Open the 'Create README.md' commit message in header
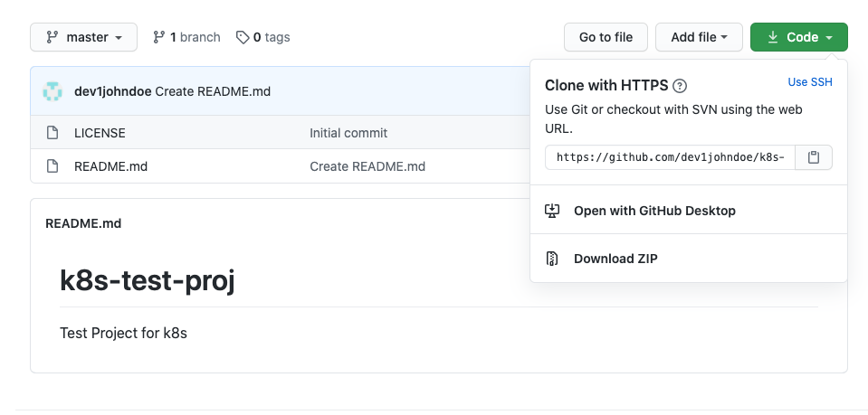Screen dimensions: 868x415 click(213, 91)
